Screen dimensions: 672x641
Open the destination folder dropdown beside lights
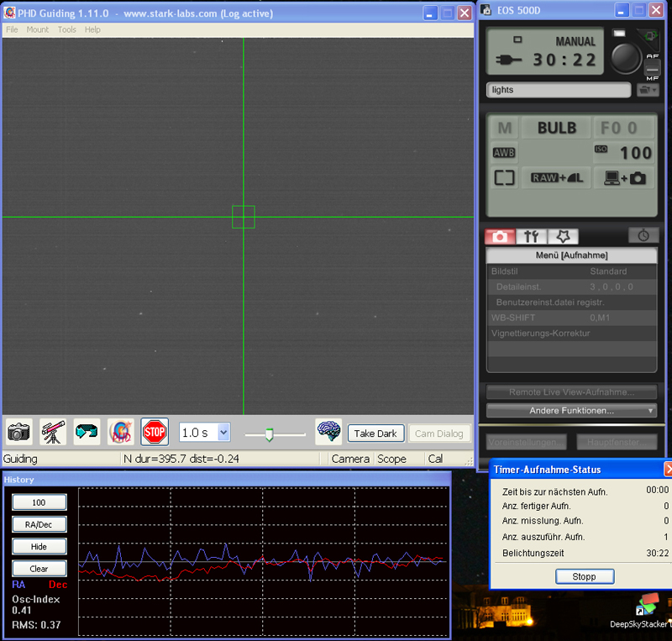pyautogui.click(x=648, y=90)
